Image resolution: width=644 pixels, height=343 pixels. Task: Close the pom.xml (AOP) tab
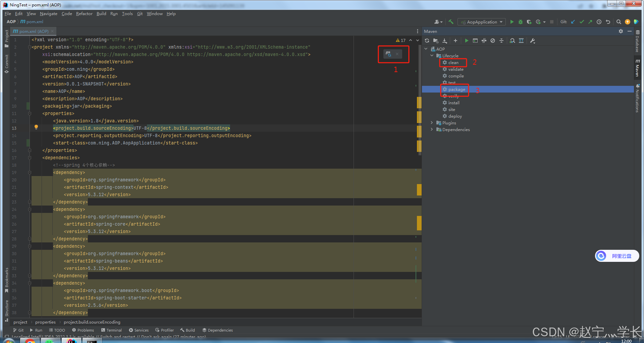52,31
